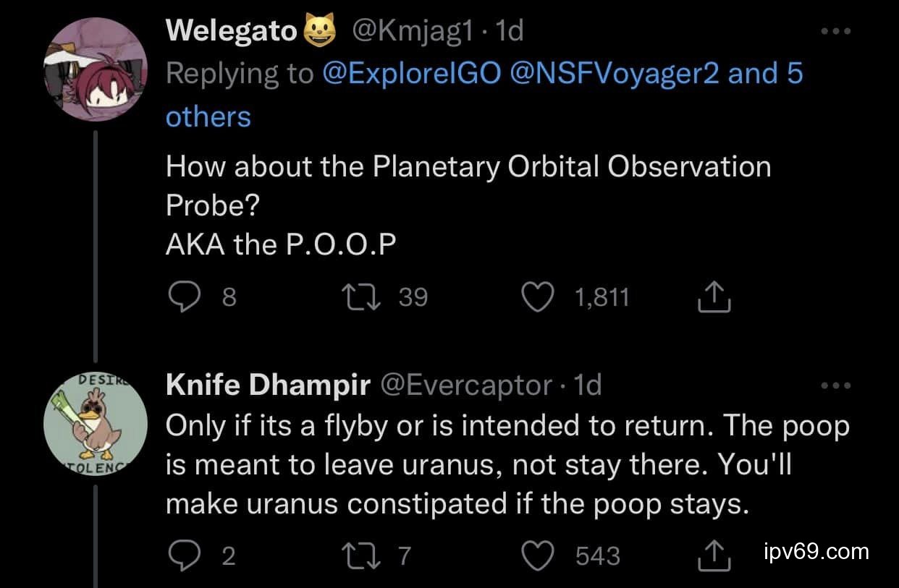
Task: Share Knife Dhampir's uranus tweet
Action: point(714,555)
